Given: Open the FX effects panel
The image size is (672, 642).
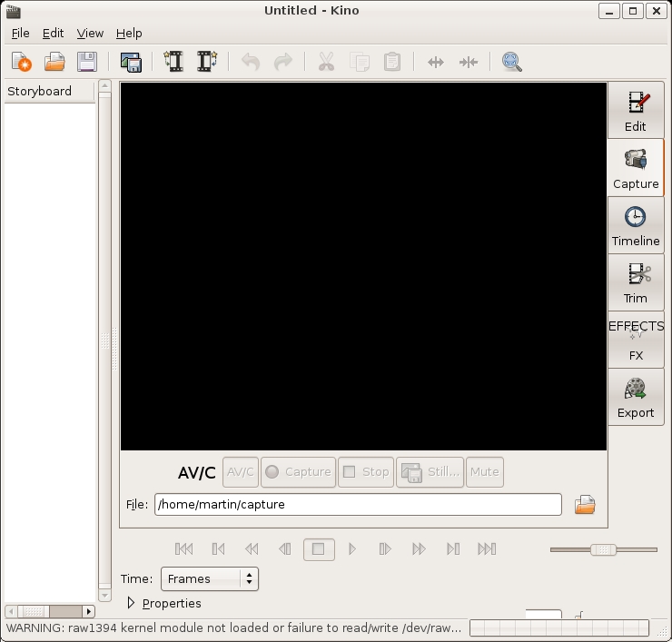Looking at the screenshot, I should 636,340.
